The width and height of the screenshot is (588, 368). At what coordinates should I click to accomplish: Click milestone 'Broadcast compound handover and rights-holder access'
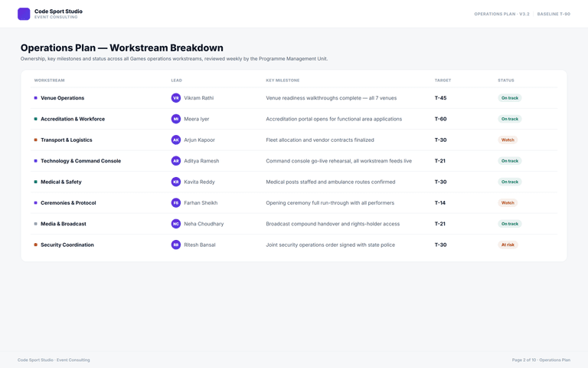click(332, 224)
